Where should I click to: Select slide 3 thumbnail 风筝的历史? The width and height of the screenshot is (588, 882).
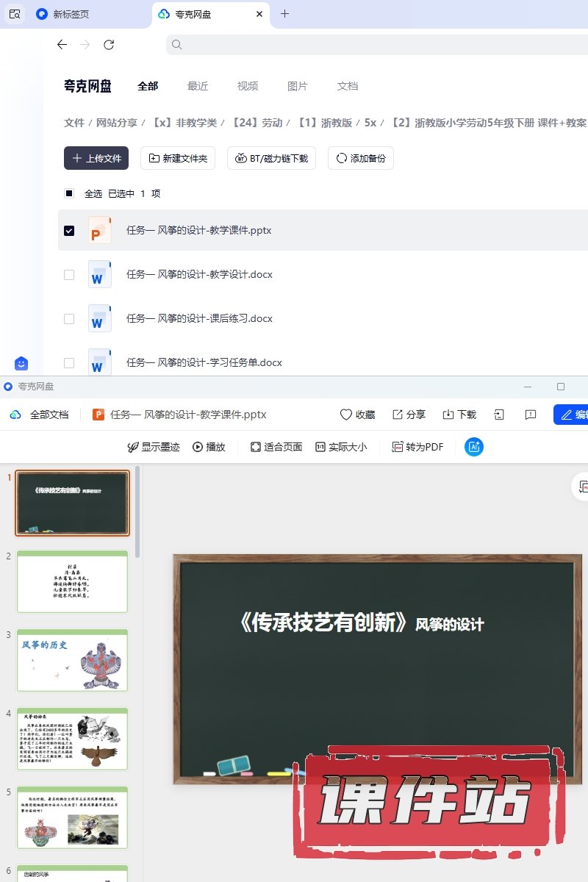tap(73, 660)
